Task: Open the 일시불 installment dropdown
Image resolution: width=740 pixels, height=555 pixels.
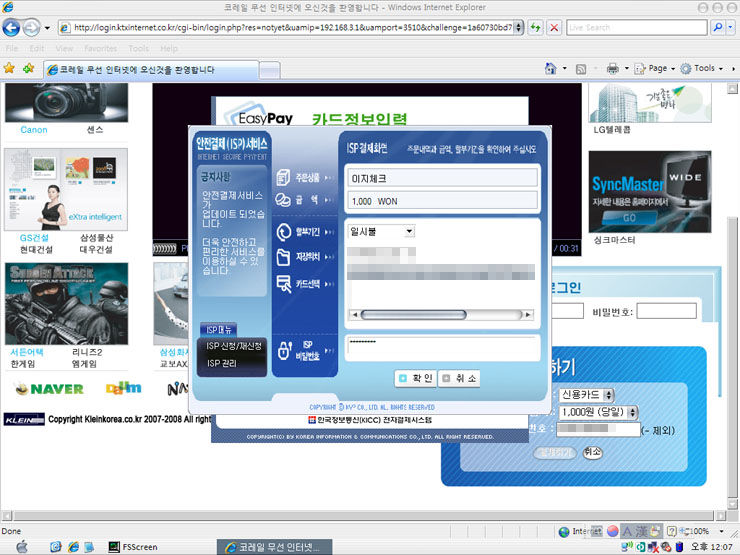Action: click(x=409, y=231)
